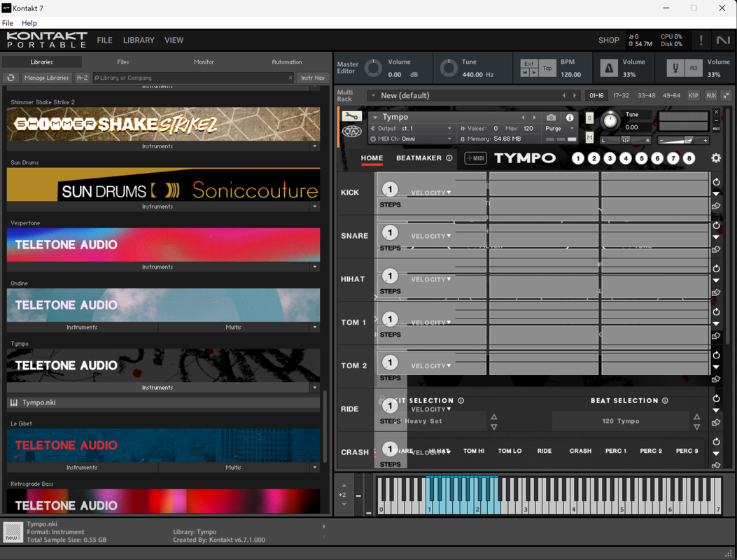Toggle external sync Ext button
The width and height of the screenshot is (737, 560).
pyautogui.click(x=529, y=64)
